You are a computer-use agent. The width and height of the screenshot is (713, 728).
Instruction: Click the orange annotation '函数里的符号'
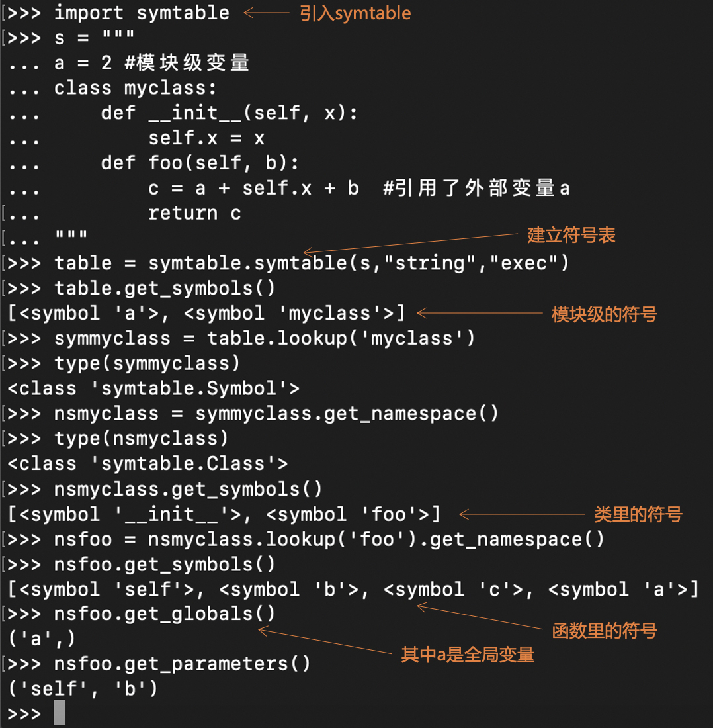604,631
